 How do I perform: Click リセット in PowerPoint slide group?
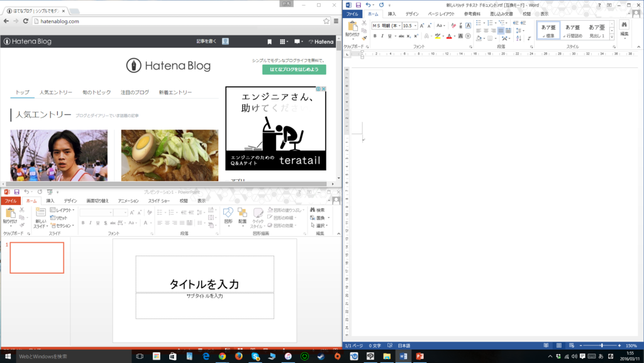59,218
